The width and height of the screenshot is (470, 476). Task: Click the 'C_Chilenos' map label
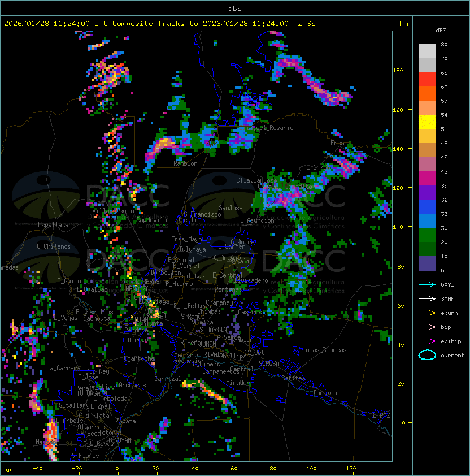pyautogui.click(x=54, y=246)
